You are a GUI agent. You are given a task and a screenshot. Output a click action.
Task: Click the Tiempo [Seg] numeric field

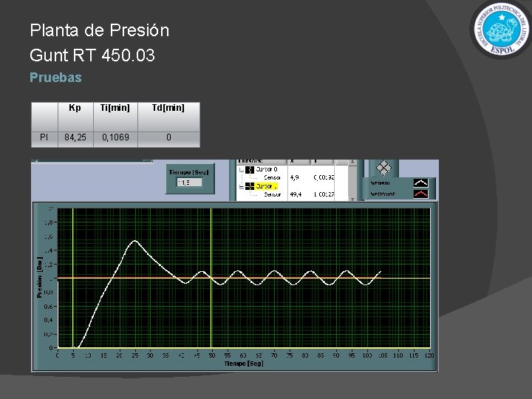click(189, 183)
